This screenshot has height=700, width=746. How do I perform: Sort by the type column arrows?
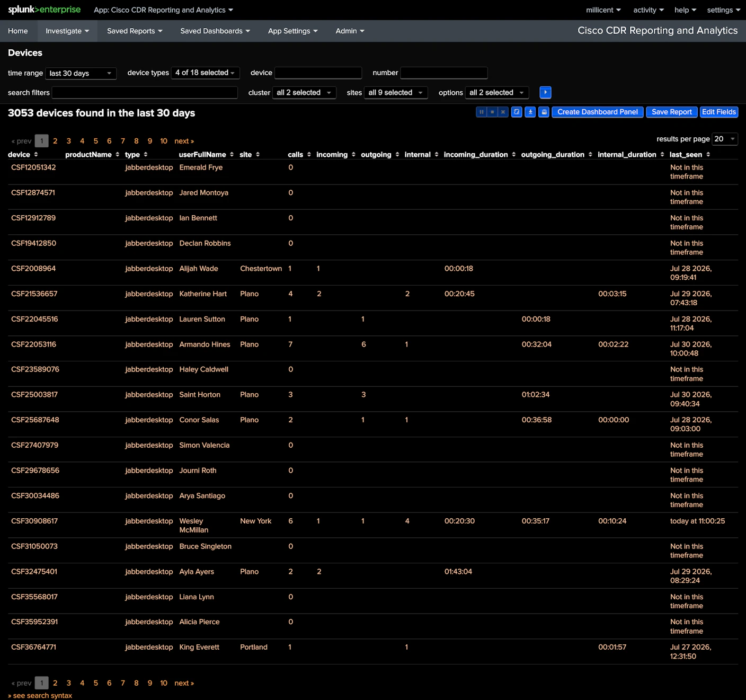coord(146,155)
